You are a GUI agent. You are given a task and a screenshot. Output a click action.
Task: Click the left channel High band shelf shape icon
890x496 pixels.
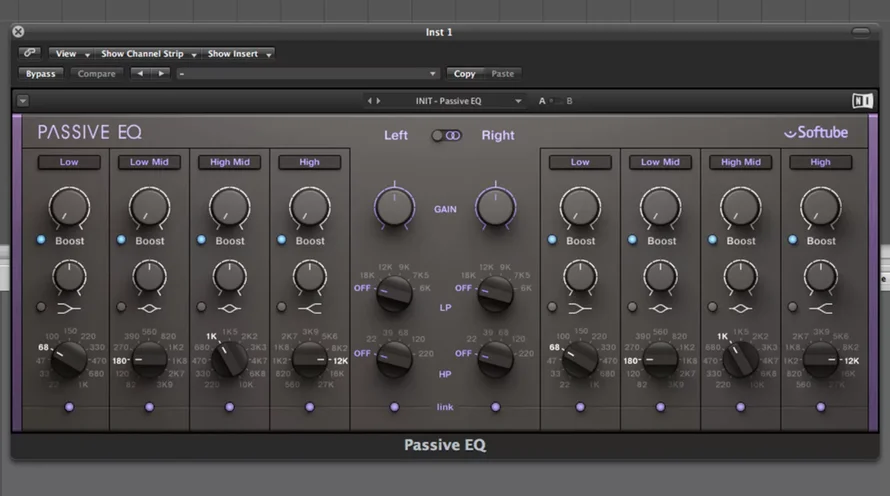tap(310, 309)
